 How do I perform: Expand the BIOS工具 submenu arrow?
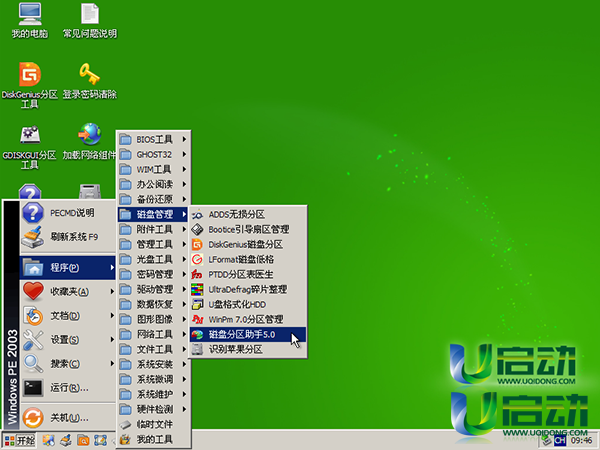point(184,139)
